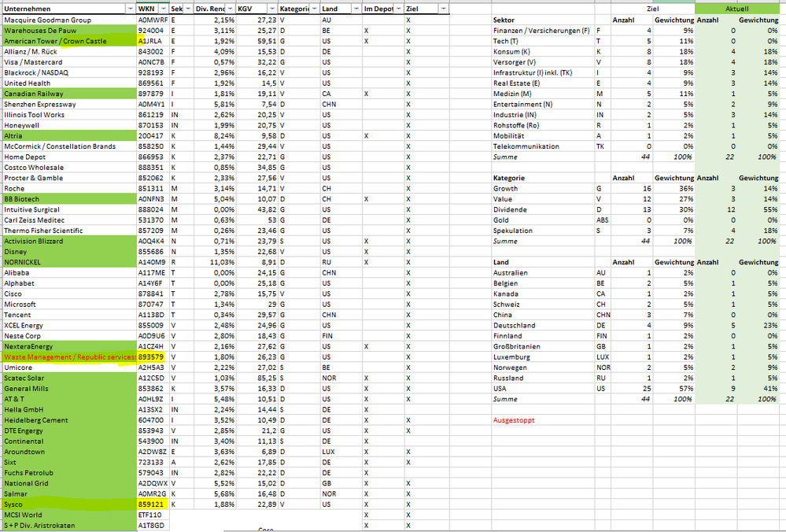The height and width of the screenshot is (532, 786).
Task: Open the Div. Rendite filter dropdown
Action: pos(229,8)
